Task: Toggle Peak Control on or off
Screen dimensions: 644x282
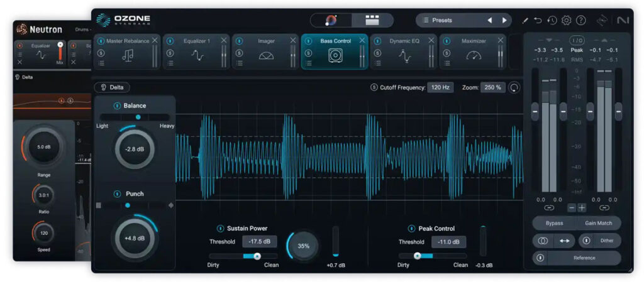Action: (x=411, y=229)
